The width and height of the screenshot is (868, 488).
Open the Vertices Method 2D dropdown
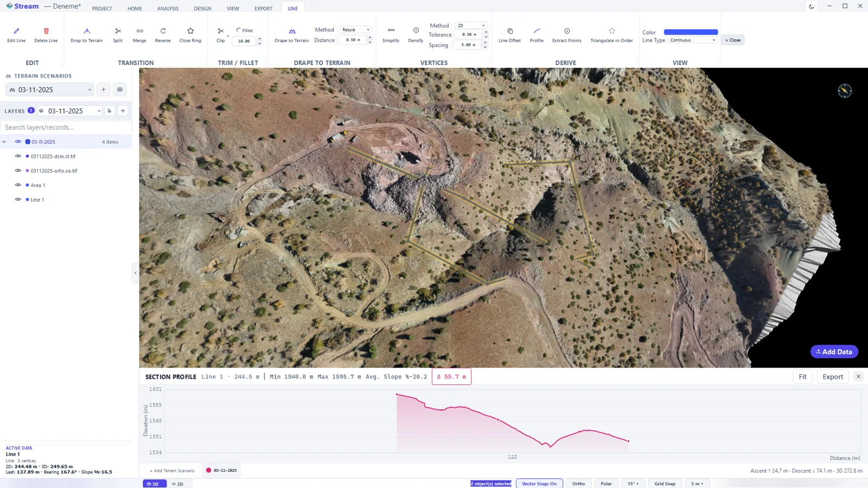point(471,25)
